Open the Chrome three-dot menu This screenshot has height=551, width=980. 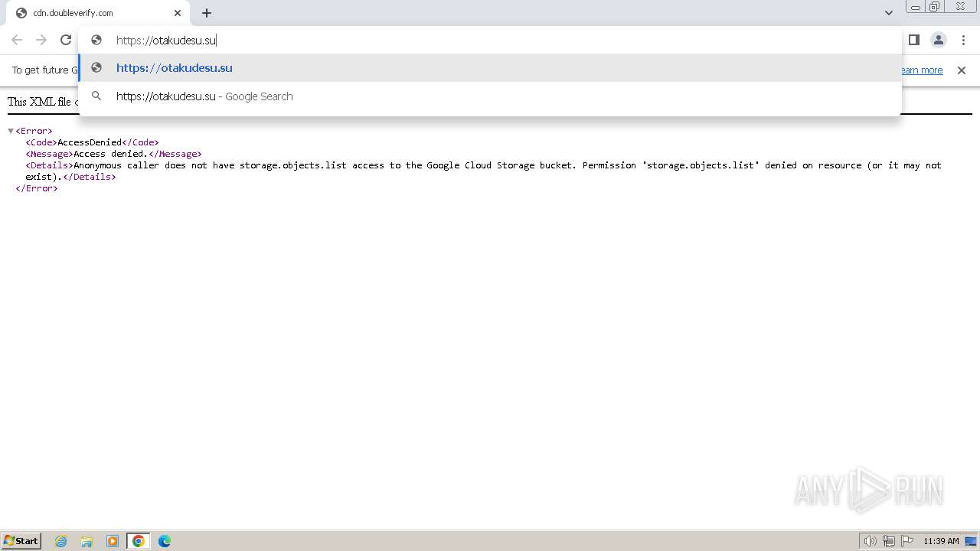pyautogui.click(x=963, y=40)
